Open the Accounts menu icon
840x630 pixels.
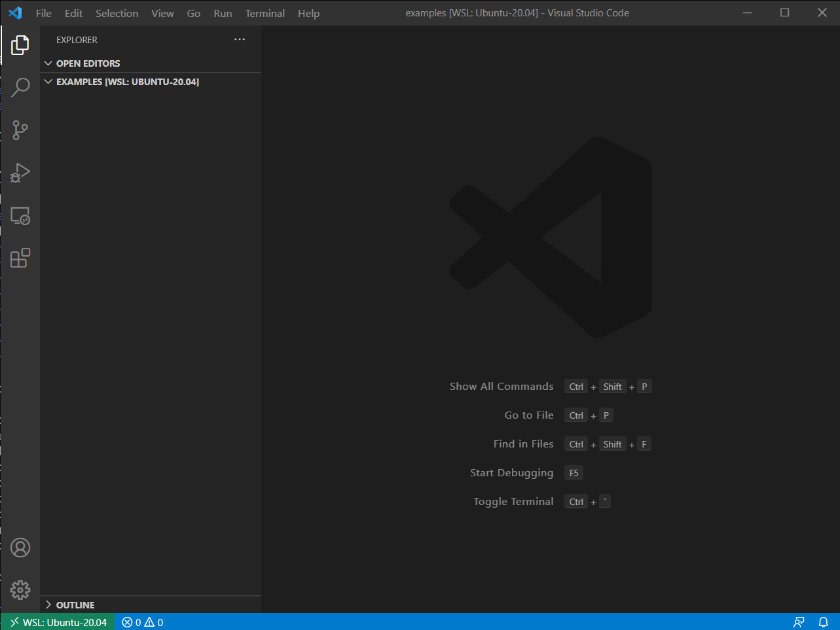20,548
